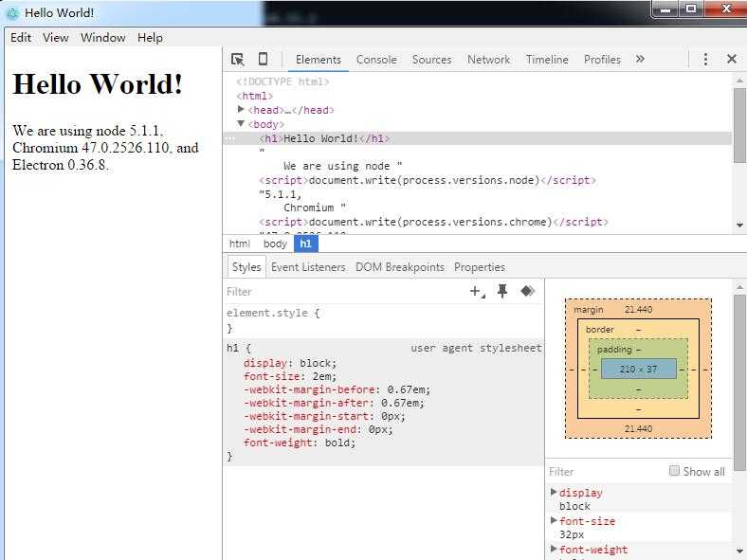Click the Elements tree scrollbar up arrow
This screenshot has height=560, width=747.
739,81
